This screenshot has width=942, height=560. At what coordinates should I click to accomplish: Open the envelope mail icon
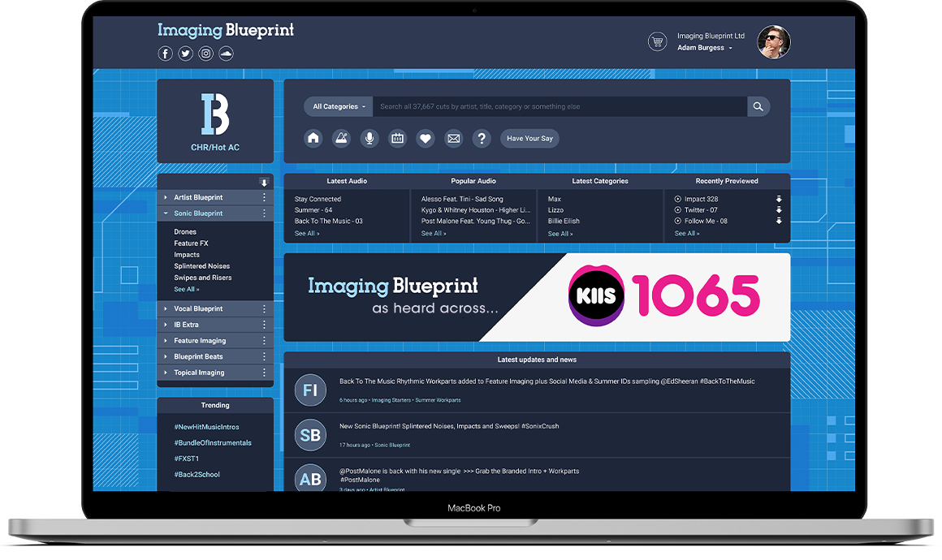[x=454, y=138]
